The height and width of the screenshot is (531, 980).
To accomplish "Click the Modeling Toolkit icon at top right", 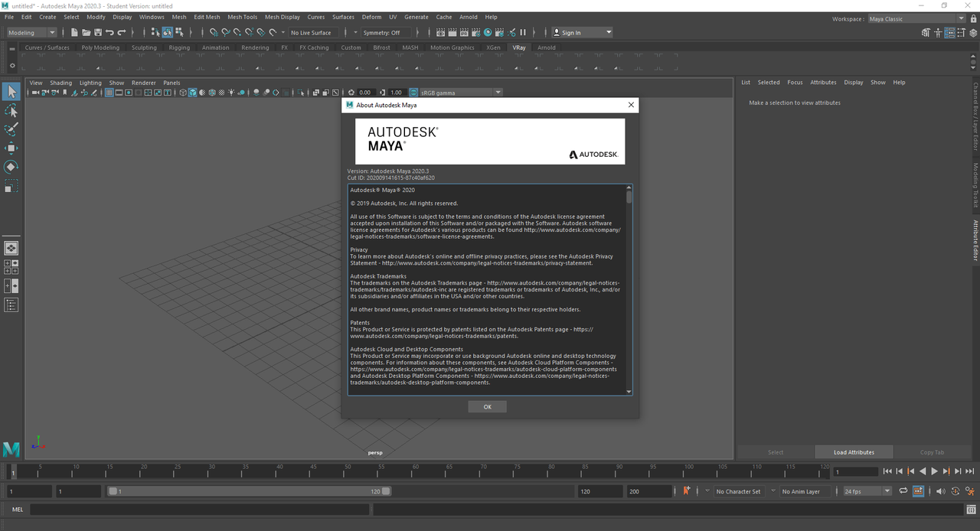I will [926, 32].
